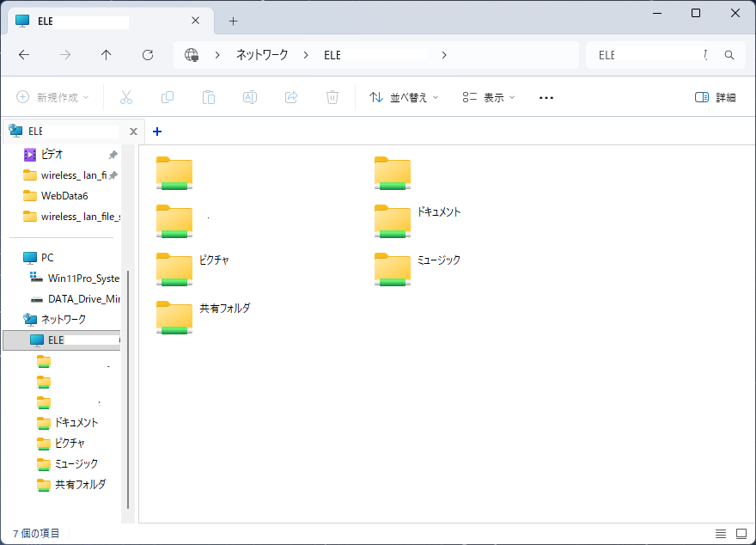Click the Up directory arrow

107,54
